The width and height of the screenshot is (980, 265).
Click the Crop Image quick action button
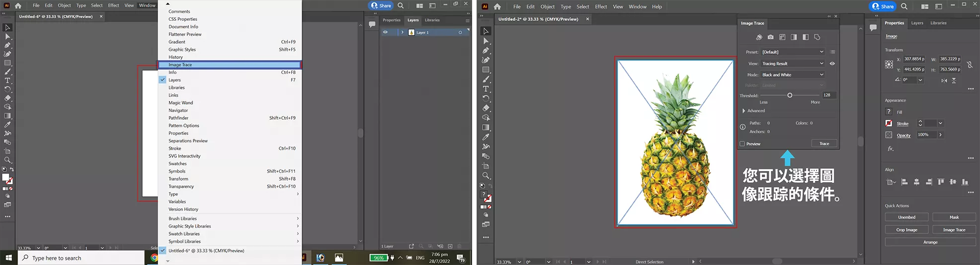(x=906, y=230)
